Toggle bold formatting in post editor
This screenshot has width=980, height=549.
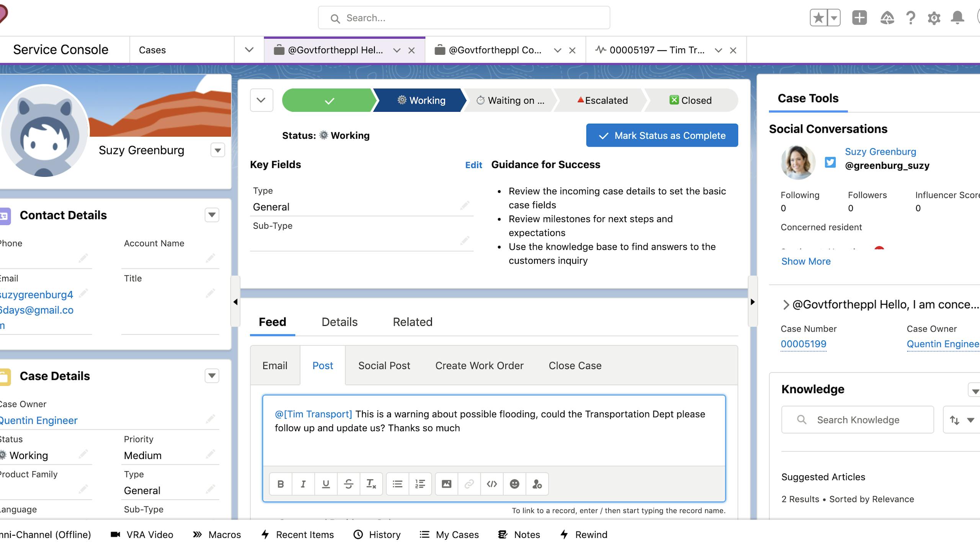(281, 484)
